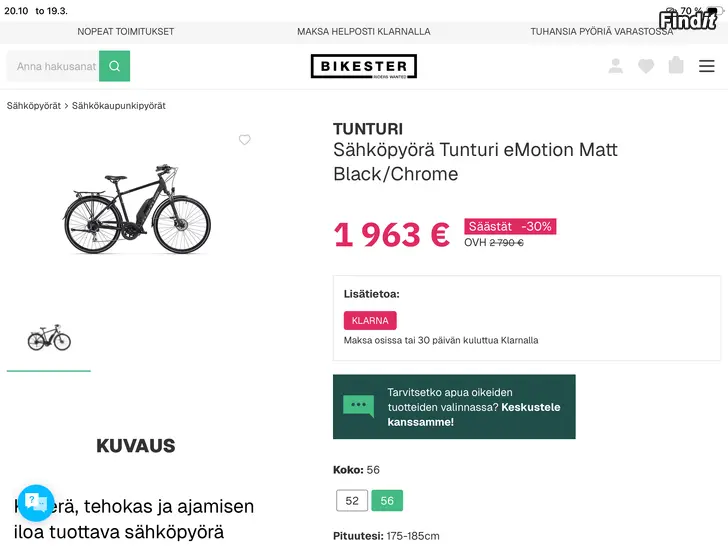Click the Säästät -30% discount badge
The height and width of the screenshot is (546, 728).
(510, 227)
